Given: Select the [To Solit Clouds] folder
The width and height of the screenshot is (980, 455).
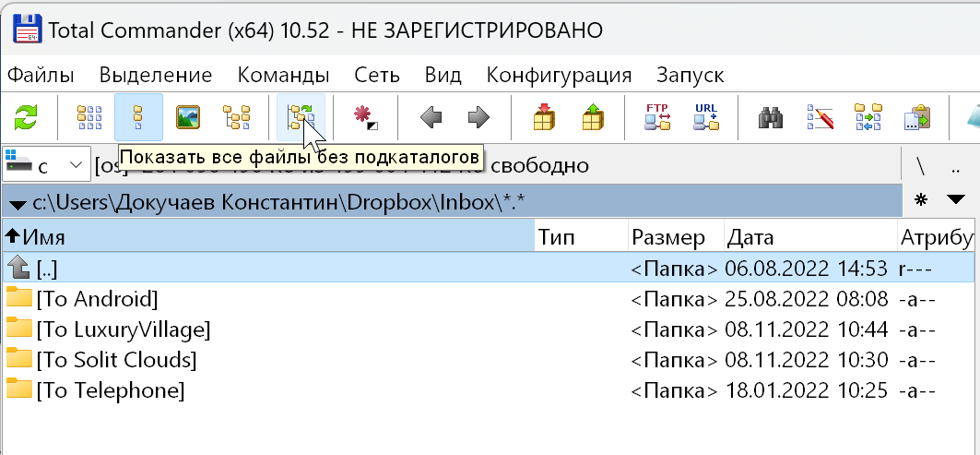Looking at the screenshot, I should (x=488, y=359).
